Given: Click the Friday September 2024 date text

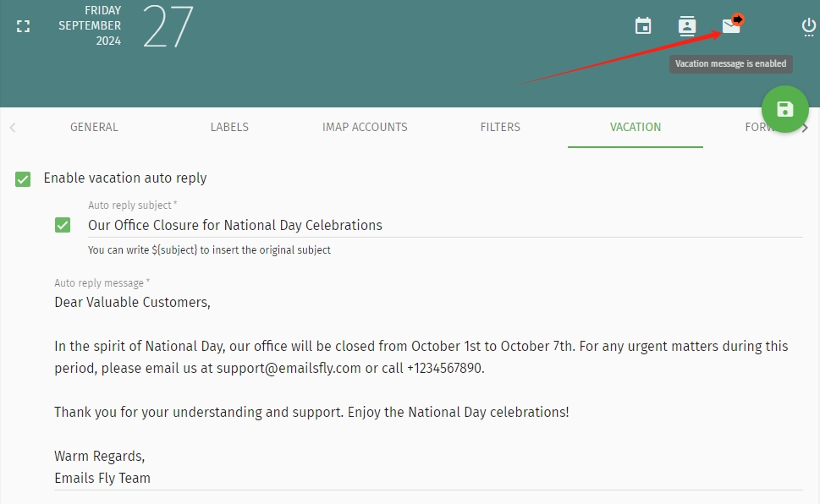Looking at the screenshot, I should pyautogui.click(x=90, y=25).
